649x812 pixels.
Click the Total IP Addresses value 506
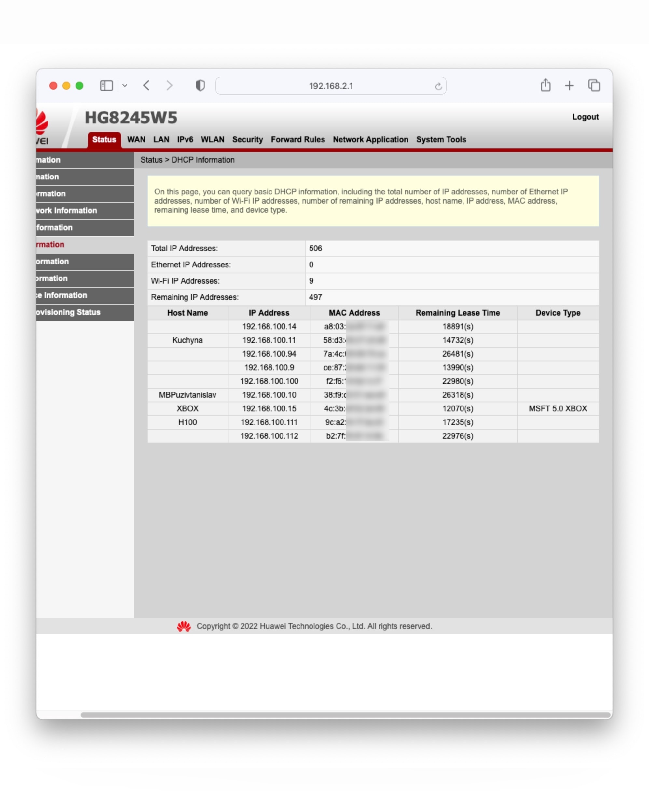315,249
